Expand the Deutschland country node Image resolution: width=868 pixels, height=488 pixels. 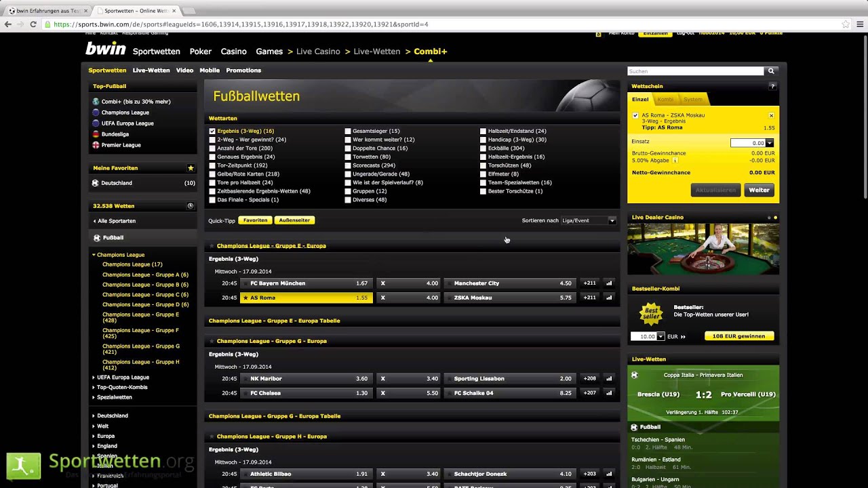(x=94, y=415)
